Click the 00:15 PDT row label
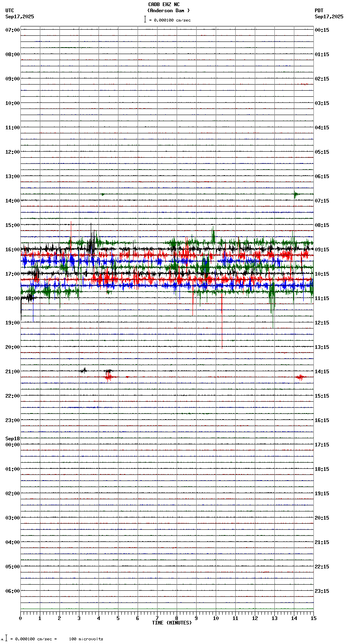The height and width of the screenshot is (644, 346). [x=322, y=30]
